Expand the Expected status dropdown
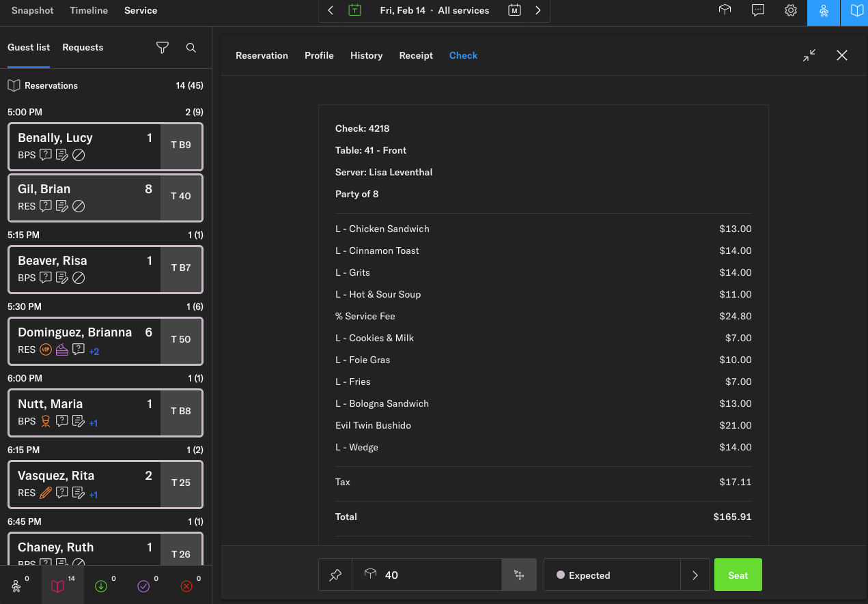The height and width of the screenshot is (604, 868). [x=695, y=575]
